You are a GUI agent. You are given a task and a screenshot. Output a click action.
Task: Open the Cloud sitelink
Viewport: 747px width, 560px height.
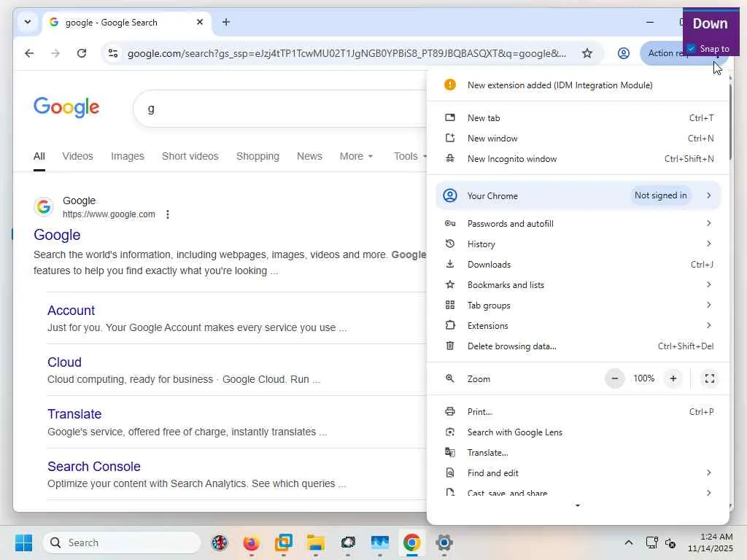pos(64,362)
